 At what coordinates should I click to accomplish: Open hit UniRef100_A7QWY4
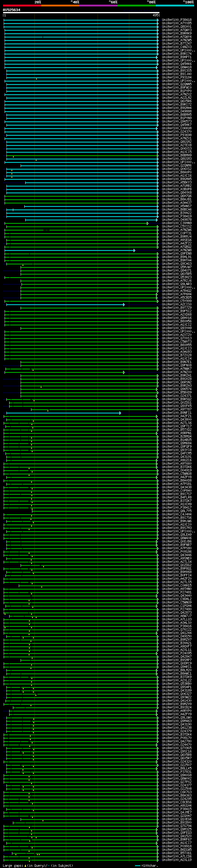pyautogui.click(x=177, y=37)
